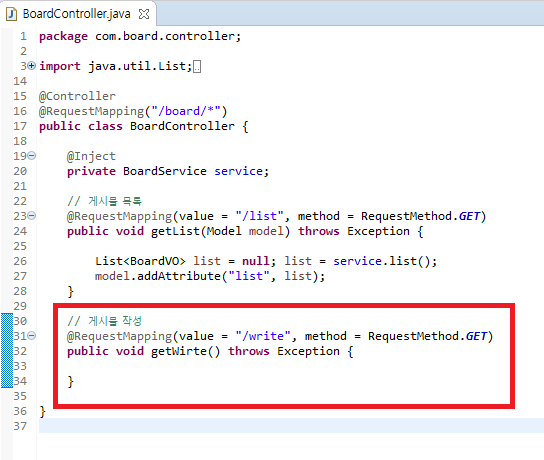This screenshot has width=544, height=460.
Task: Select the BoardController.java editor tab
Action: point(78,14)
